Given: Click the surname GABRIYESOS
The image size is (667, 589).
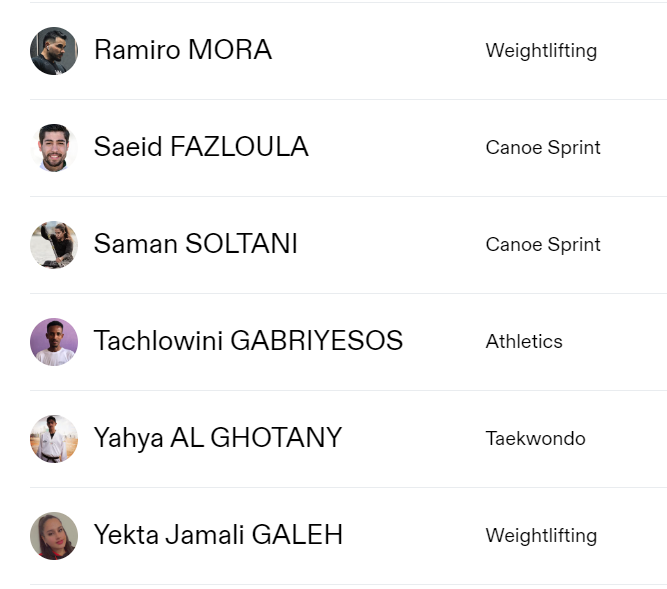Looking at the screenshot, I should point(316,341).
